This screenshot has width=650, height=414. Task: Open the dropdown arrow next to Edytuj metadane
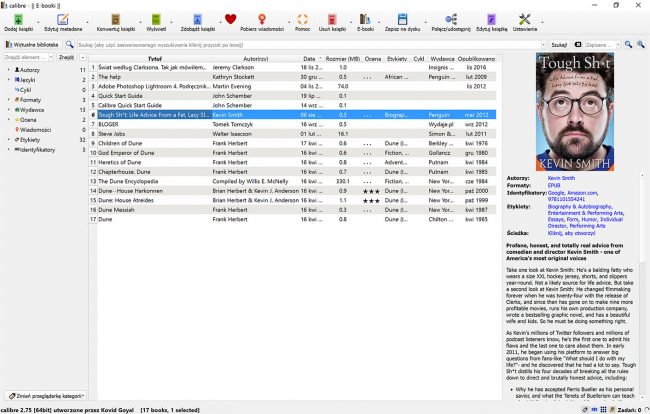87,22
